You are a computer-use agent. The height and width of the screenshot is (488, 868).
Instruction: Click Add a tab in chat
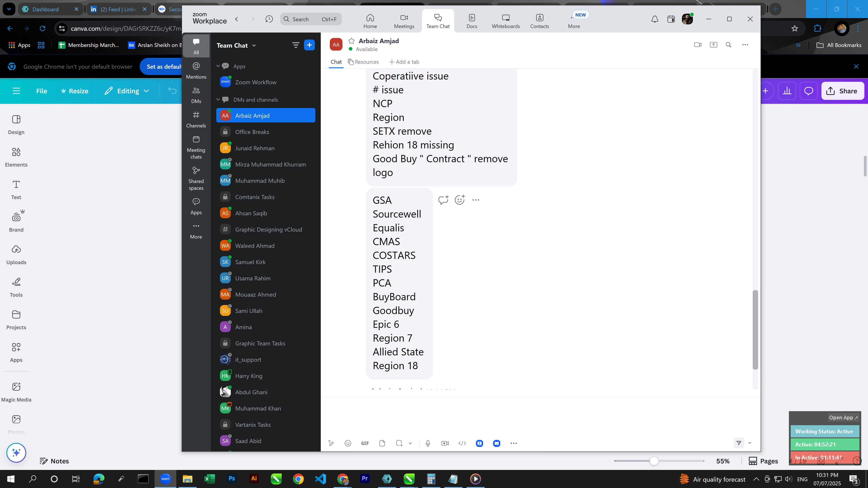coord(404,62)
